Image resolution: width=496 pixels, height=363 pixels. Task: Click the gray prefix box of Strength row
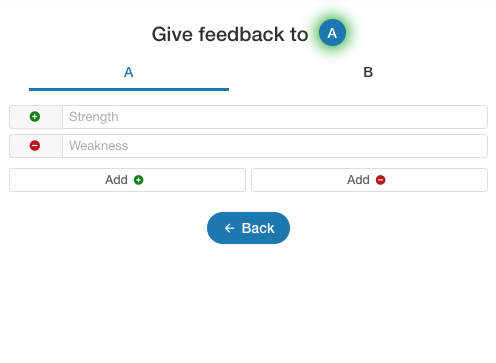36,117
